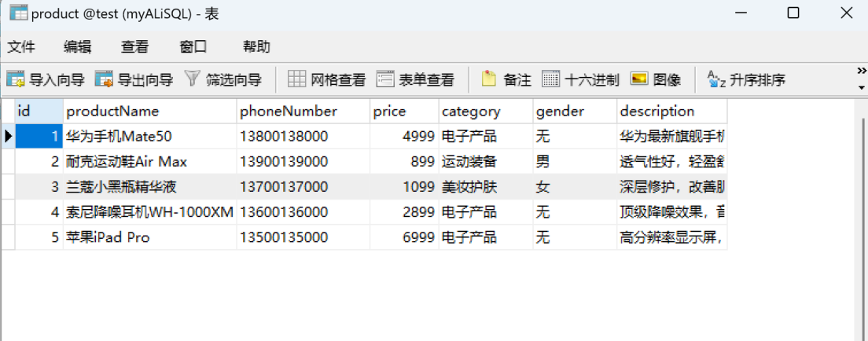Select the current row indicator arrow
The image size is (868, 341).
(x=8, y=136)
